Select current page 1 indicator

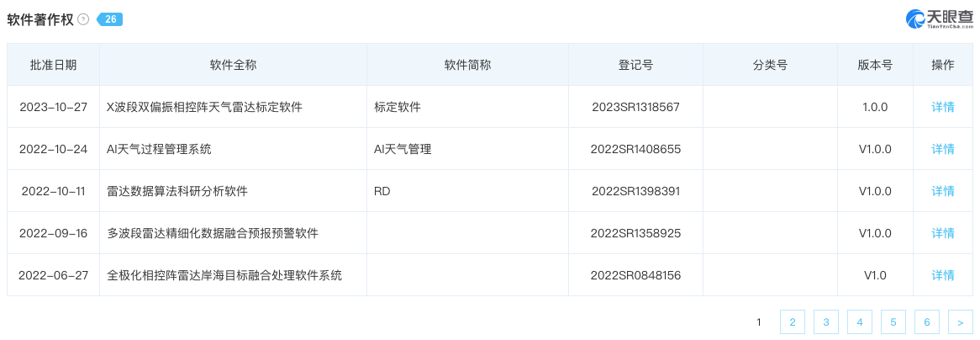759,321
